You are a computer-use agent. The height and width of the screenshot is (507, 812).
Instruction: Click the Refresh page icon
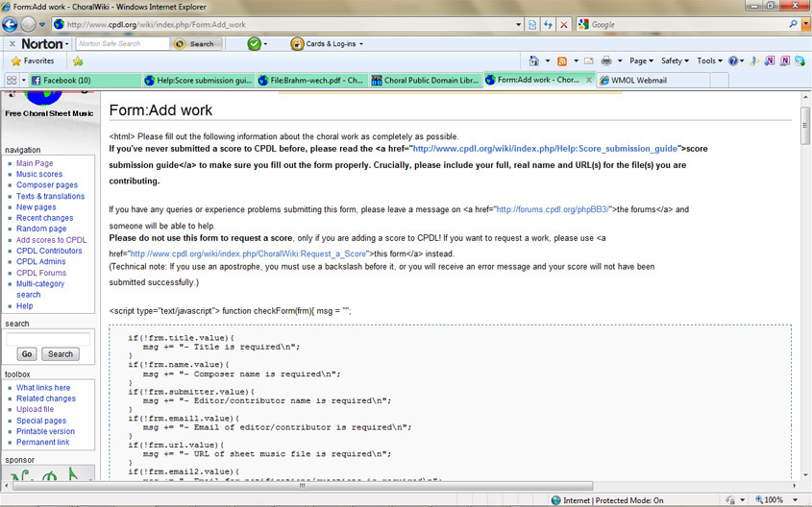click(x=548, y=24)
